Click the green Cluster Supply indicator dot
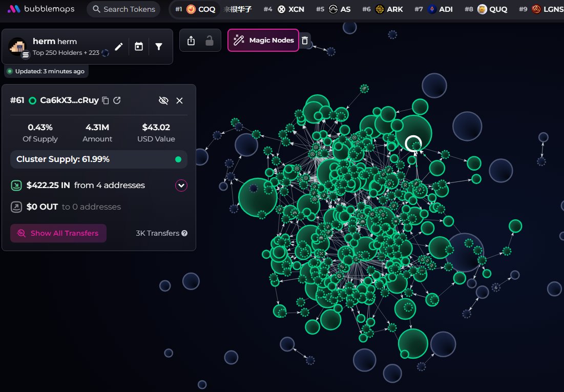Screen dimensions: 564x392 [178, 159]
